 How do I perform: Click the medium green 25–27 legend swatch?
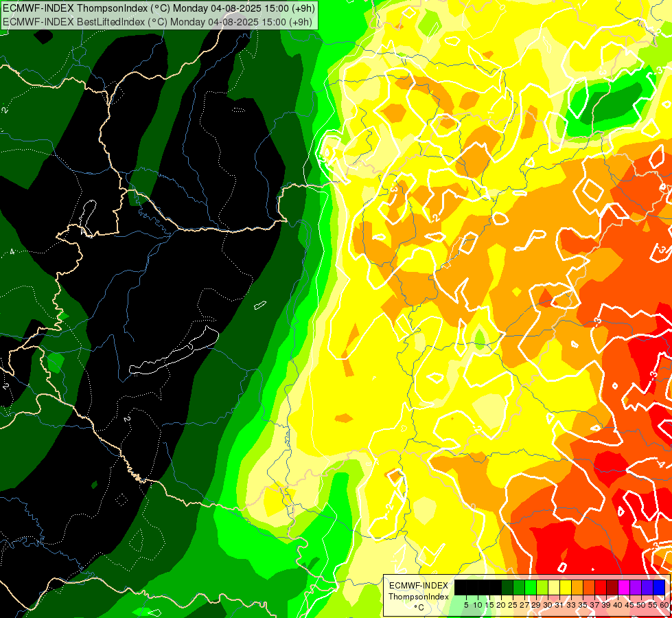pyautogui.click(x=519, y=588)
